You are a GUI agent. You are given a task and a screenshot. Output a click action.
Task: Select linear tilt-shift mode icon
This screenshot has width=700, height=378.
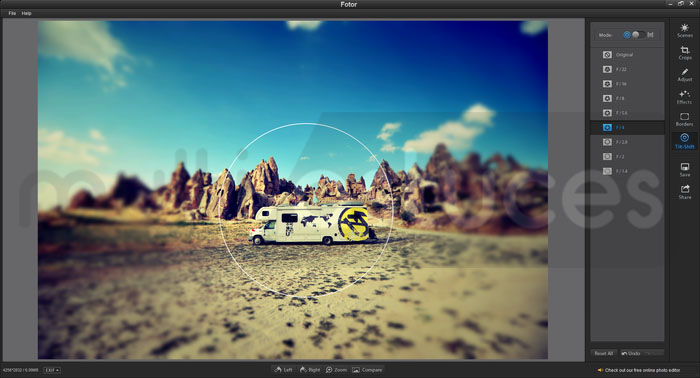click(650, 35)
